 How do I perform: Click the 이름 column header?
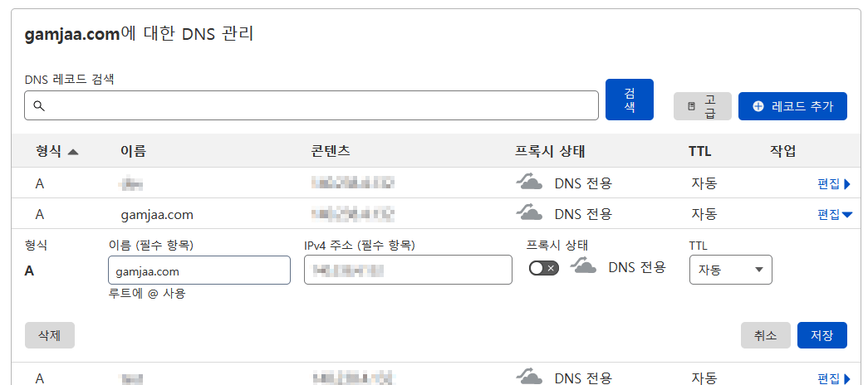tap(133, 151)
